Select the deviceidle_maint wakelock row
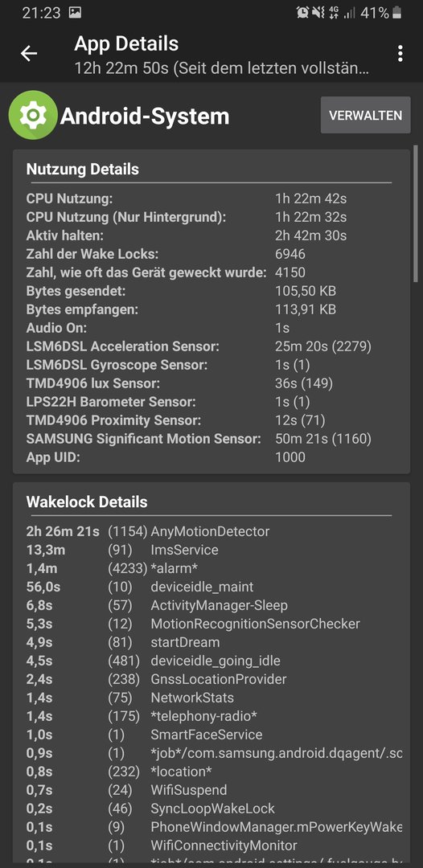Screen dimensions: 423x868 click(x=210, y=587)
